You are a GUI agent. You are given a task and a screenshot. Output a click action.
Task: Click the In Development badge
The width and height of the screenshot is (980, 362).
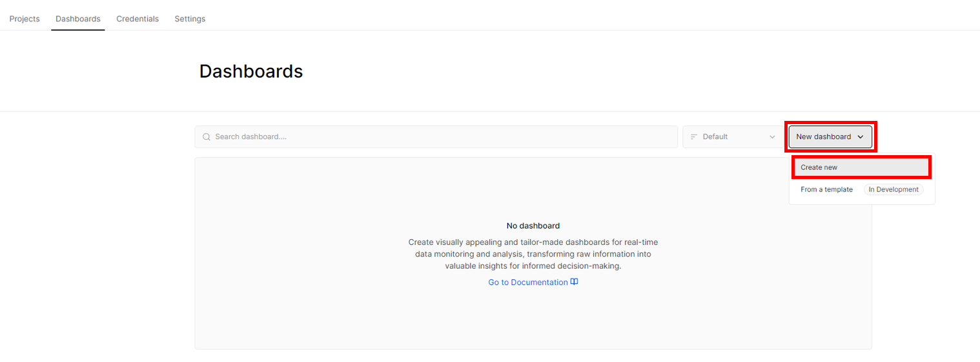tap(893, 189)
